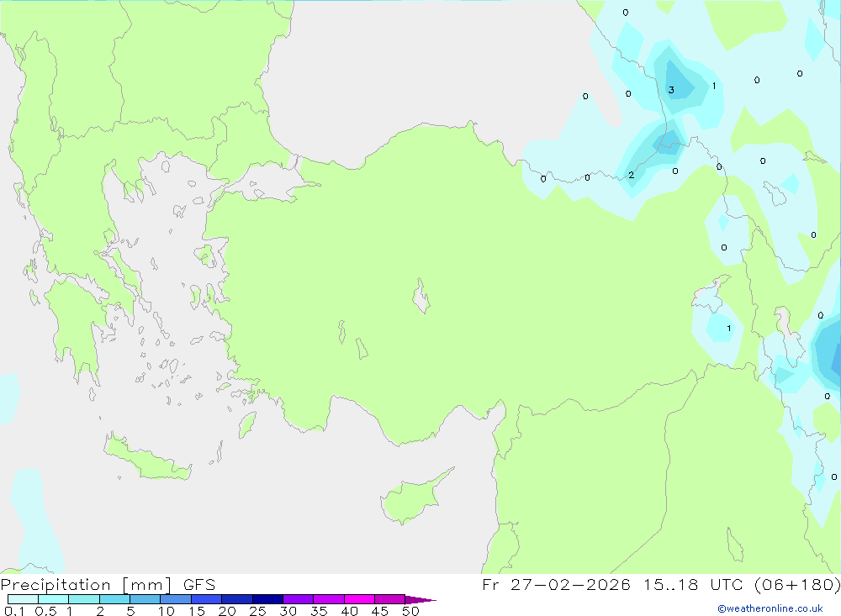Image resolution: width=841 pixels, height=616 pixels.
Task: Click the island of Crete on map
Action: tap(147, 458)
